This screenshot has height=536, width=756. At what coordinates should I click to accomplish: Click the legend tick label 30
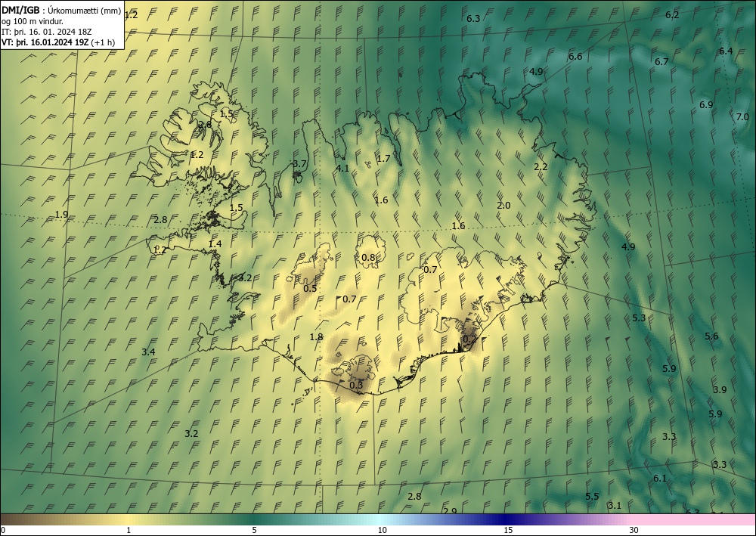[634, 530]
